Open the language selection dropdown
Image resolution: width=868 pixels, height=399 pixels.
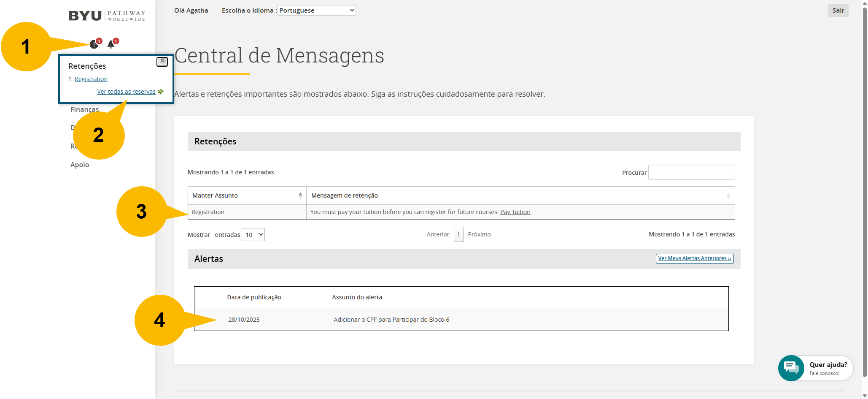pyautogui.click(x=316, y=11)
